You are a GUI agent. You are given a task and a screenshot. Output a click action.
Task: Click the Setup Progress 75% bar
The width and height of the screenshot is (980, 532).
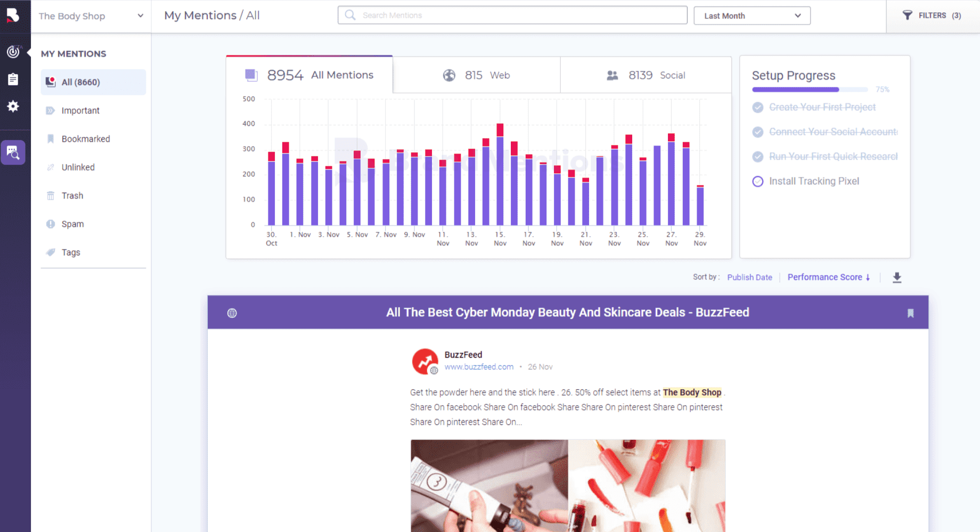810,90
